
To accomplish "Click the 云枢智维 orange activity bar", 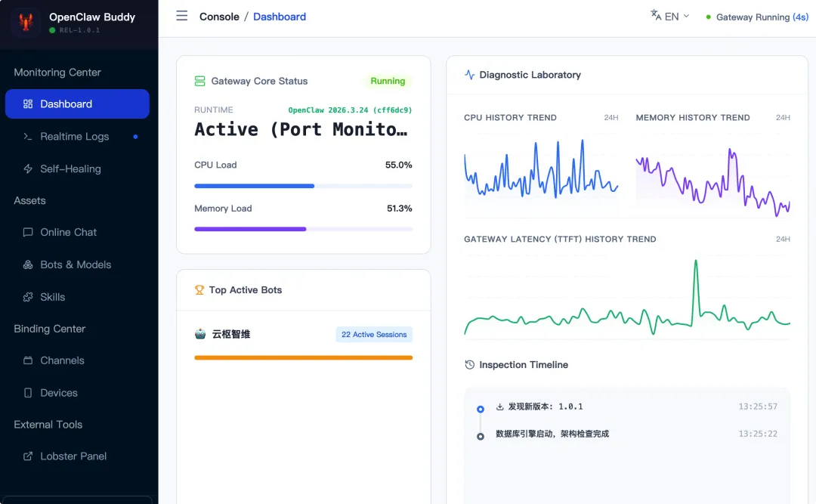I will [x=304, y=357].
